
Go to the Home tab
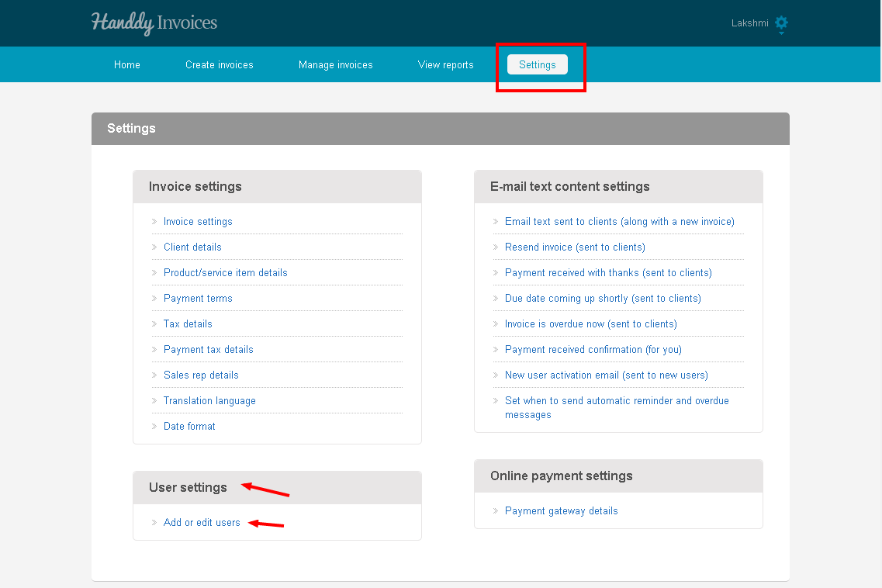point(127,64)
